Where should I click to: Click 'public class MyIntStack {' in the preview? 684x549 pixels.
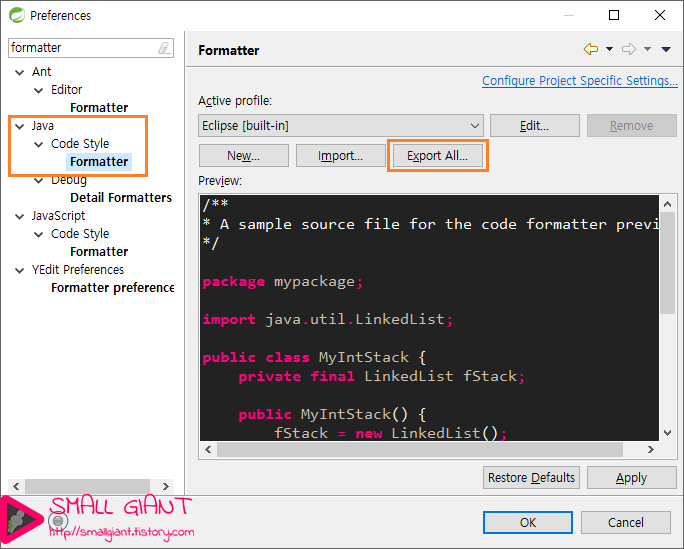click(x=314, y=358)
